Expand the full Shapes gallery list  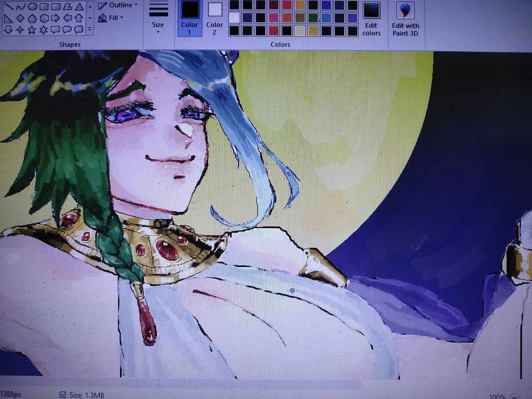click(90, 30)
